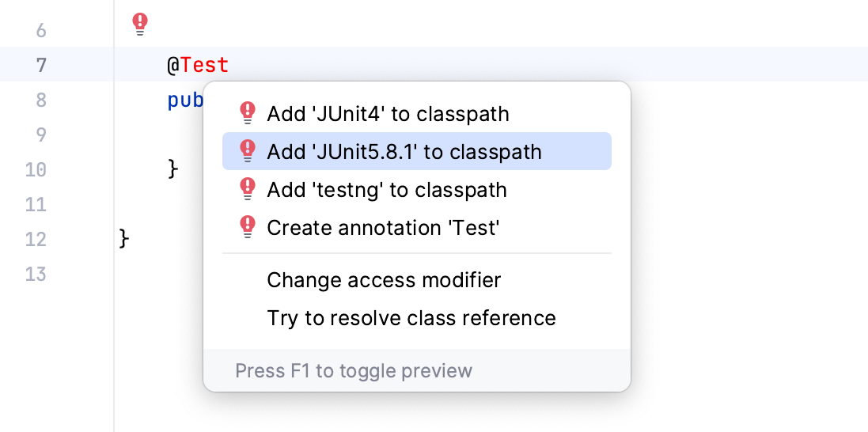Choose Add 'JUnit5.8.1' to classpath
868x432 pixels.
coord(404,152)
